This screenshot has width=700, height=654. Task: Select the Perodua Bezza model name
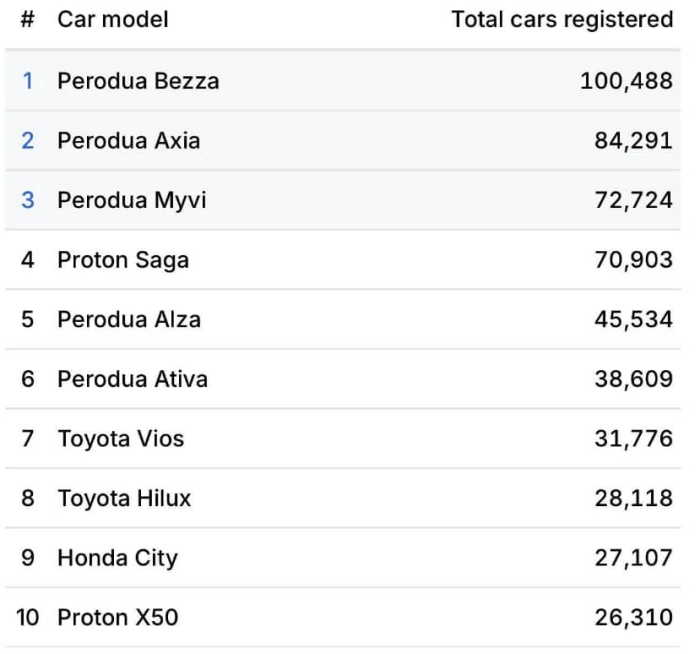coord(138,81)
